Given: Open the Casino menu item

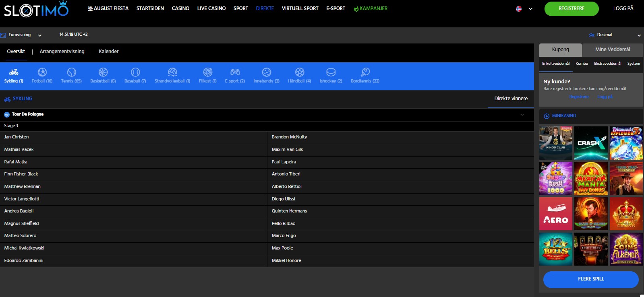Looking at the screenshot, I should click(180, 8).
